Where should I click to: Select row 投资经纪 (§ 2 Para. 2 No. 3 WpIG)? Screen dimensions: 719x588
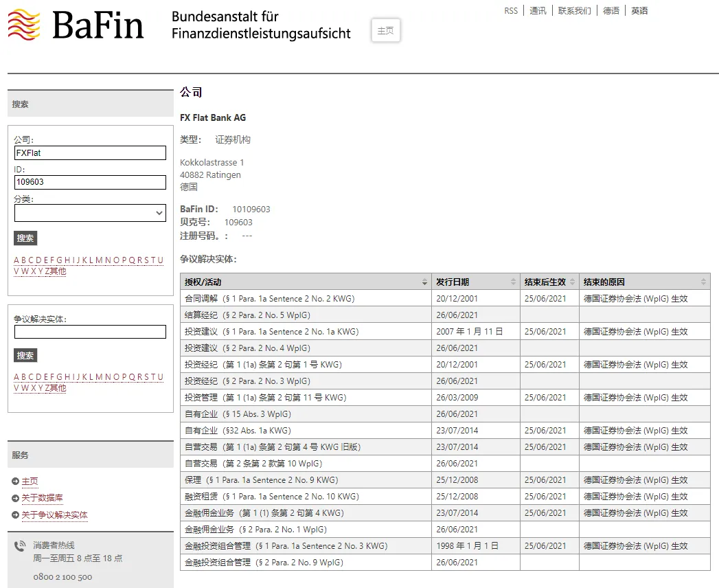pyautogui.click(x=445, y=381)
